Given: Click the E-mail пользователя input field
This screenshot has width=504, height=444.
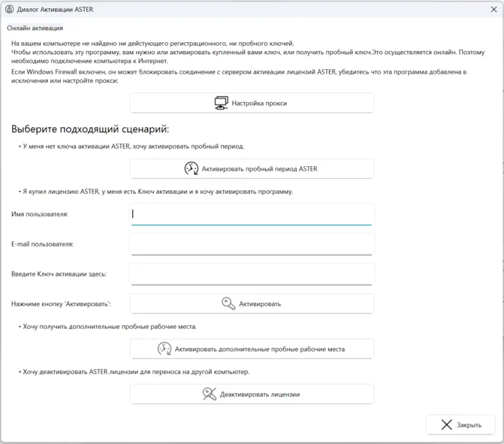Looking at the screenshot, I should point(252,244).
